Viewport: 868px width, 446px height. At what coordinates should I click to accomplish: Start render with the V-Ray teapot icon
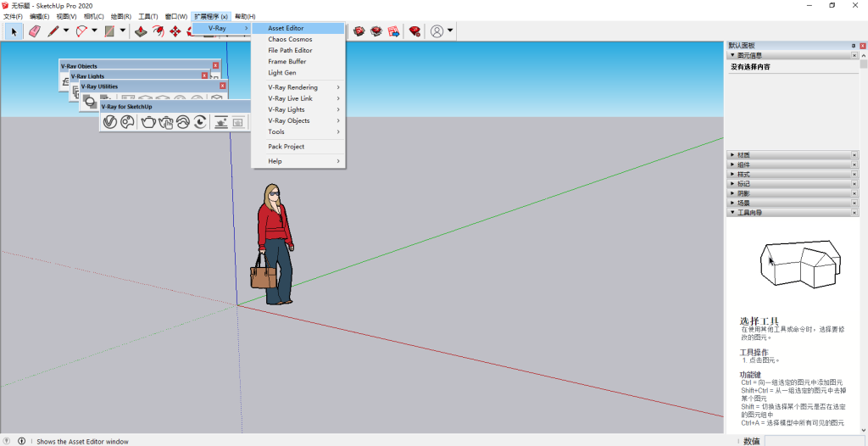[x=148, y=122]
